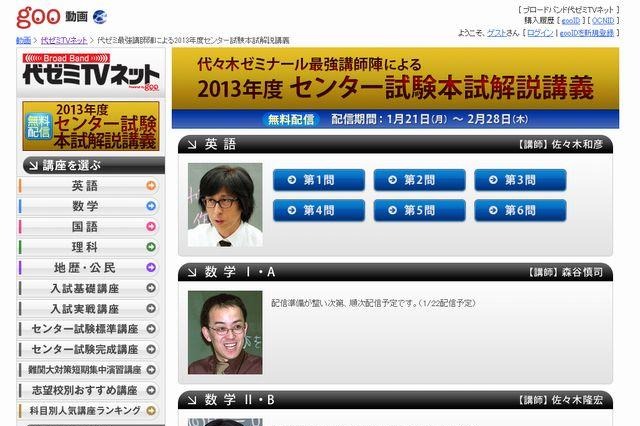Open センター試験標準講座 from the sidebar
This screenshot has height=426, width=640.
coord(88,329)
